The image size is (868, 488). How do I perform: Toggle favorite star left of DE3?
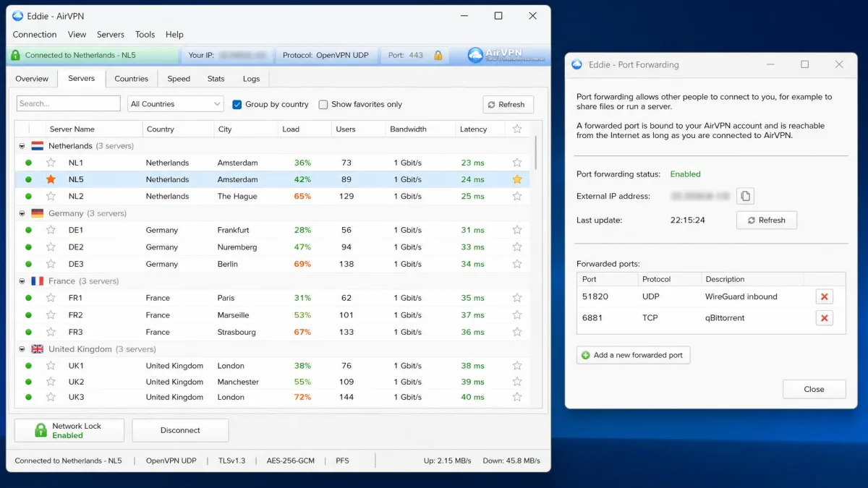[51, 264]
